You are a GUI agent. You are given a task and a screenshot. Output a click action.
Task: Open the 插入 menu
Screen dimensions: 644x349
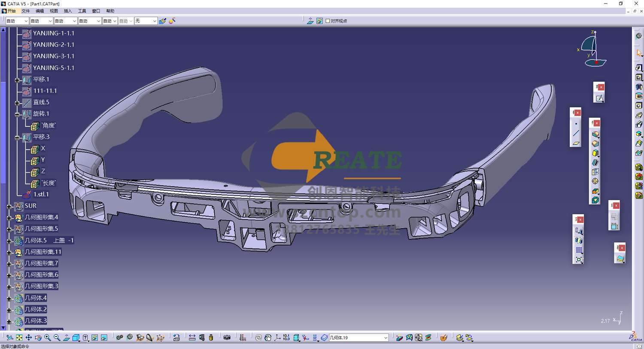point(68,11)
